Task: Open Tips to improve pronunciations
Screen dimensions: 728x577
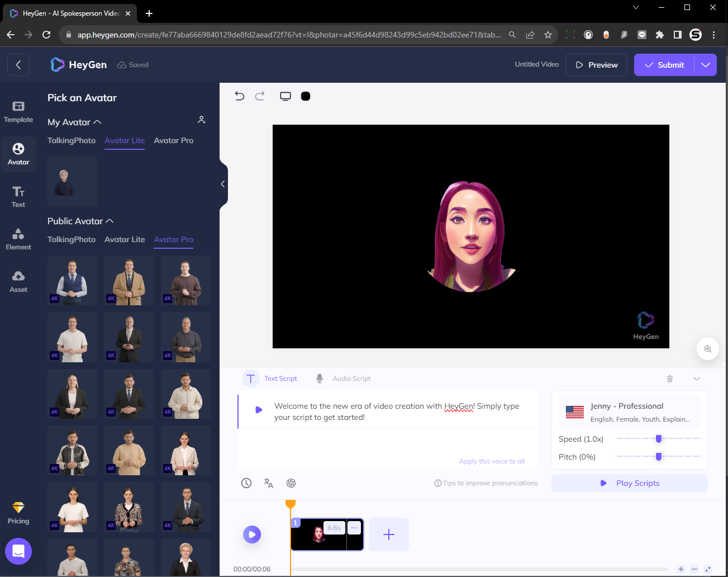Action: (x=486, y=483)
